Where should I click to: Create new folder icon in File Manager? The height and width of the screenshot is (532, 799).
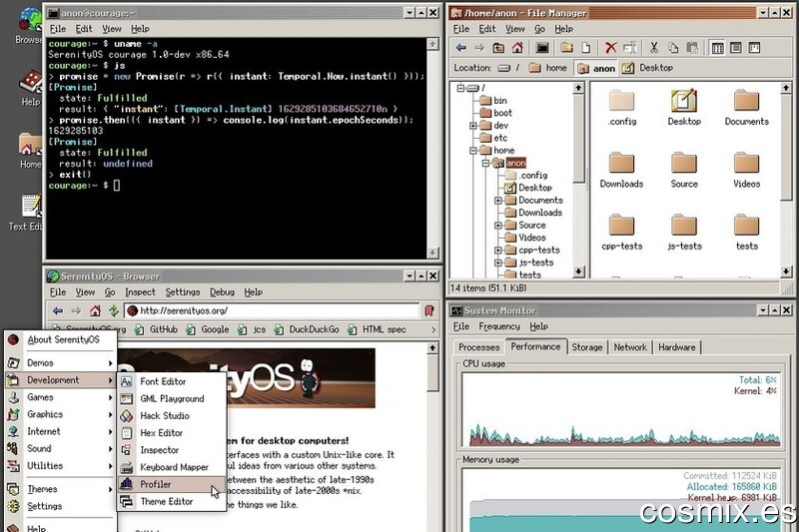click(566, 48)
